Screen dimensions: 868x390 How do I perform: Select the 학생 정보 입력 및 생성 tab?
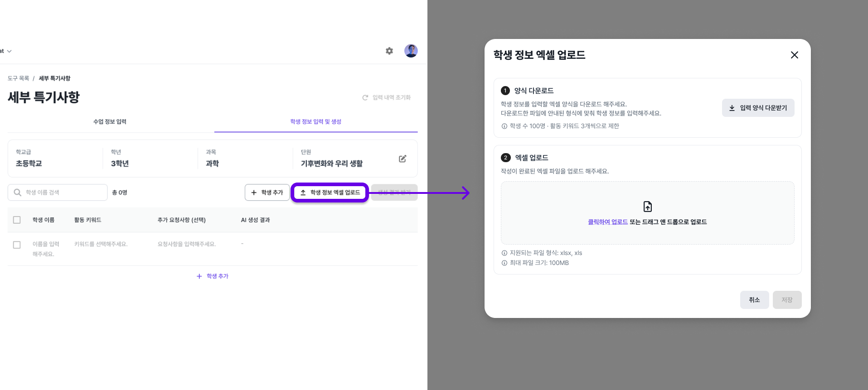click(x=316, y=121)
